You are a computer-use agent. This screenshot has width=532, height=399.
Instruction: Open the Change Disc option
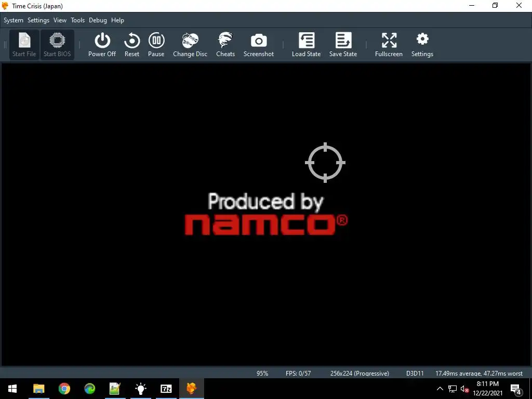(190, 45)
